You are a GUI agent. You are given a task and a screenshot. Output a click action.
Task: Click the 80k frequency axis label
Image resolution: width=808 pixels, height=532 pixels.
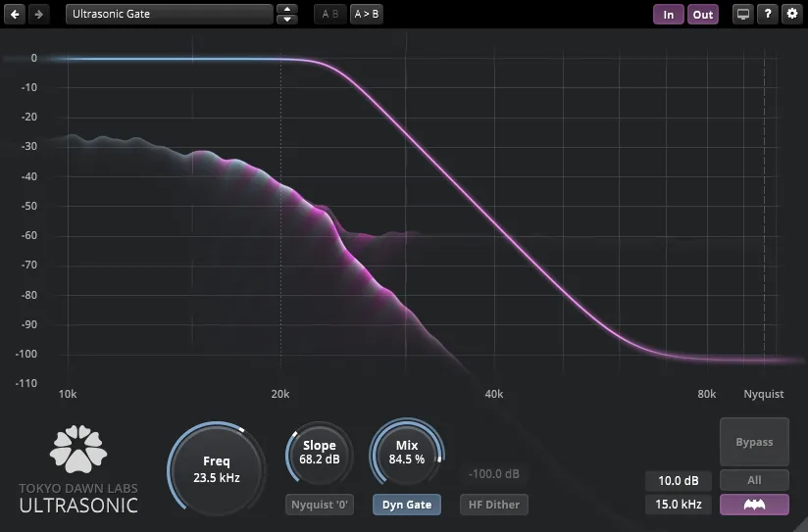point(706,394)
